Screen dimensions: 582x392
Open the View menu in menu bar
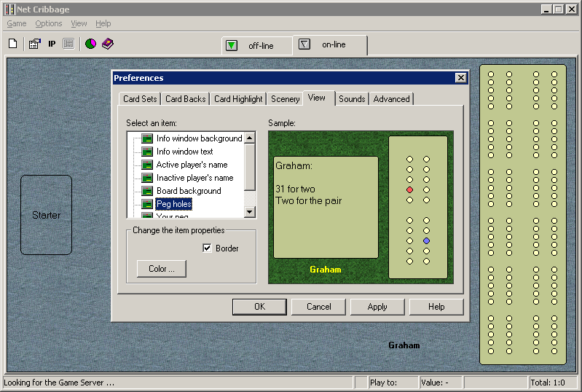click(79, 23)
